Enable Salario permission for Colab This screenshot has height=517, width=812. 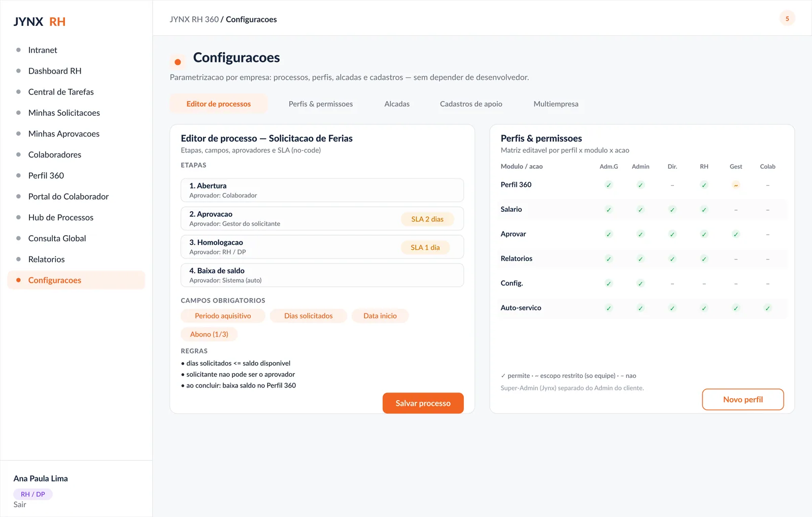[x=767, y=210]
